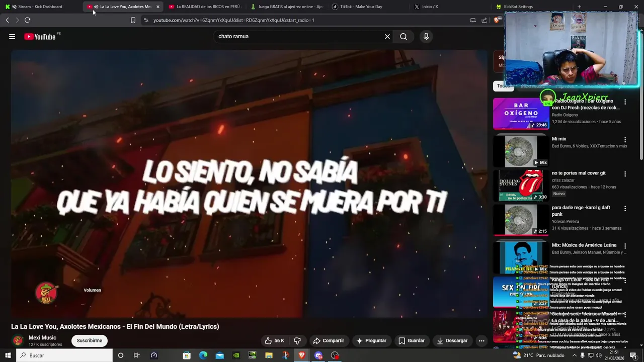Switch to Juega GRATIS al ajedrez tab

pos(287,7)
